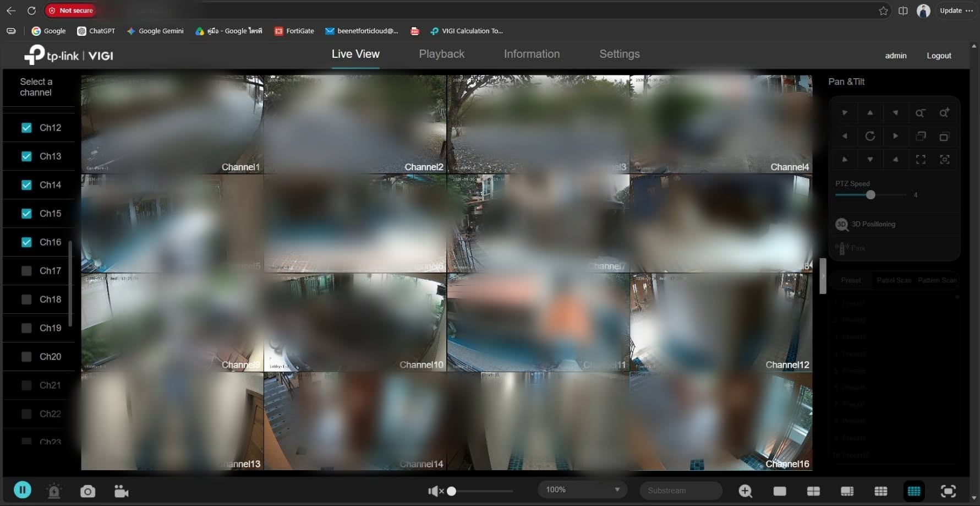980x506 pixels.
Task: Check the Ch17 channel checkbox
Action: [x=26, y=271]
